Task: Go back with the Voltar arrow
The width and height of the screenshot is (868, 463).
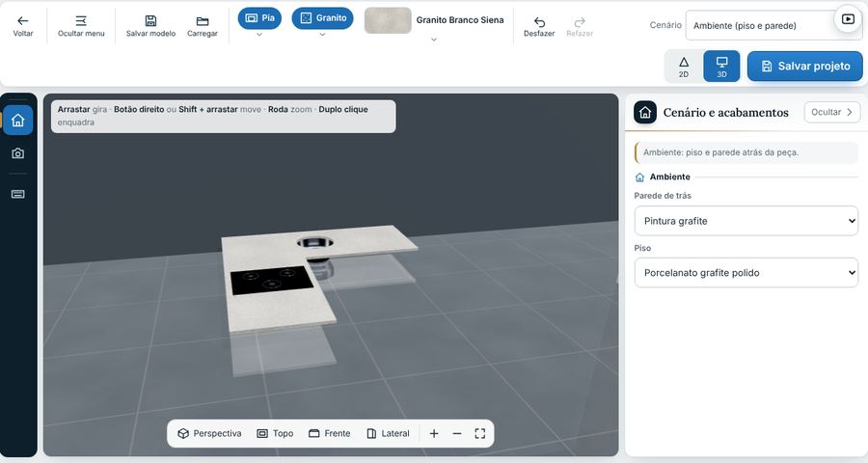Action: point(23,25)
